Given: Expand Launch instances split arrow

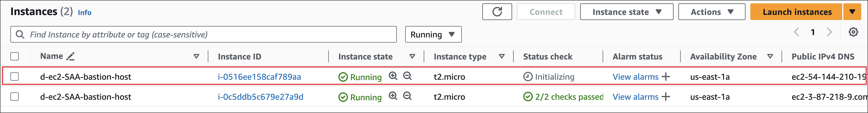Looking at the screenshot, I should 852,12.
